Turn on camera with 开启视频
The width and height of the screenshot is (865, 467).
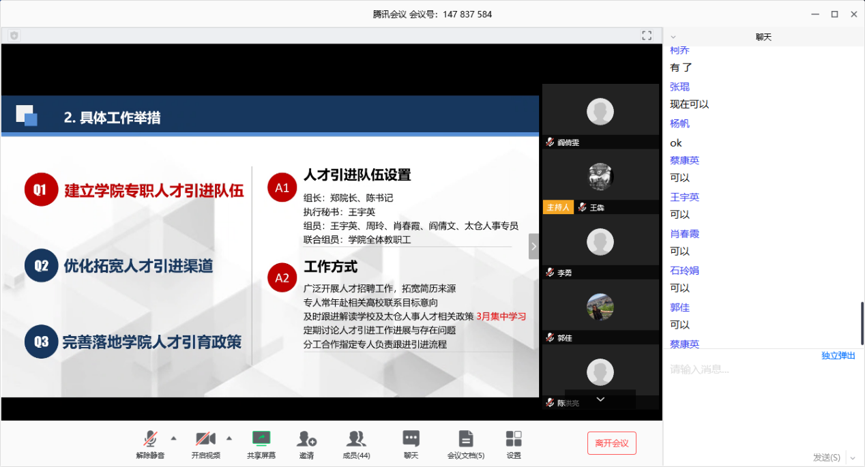(x=205, y=442)
